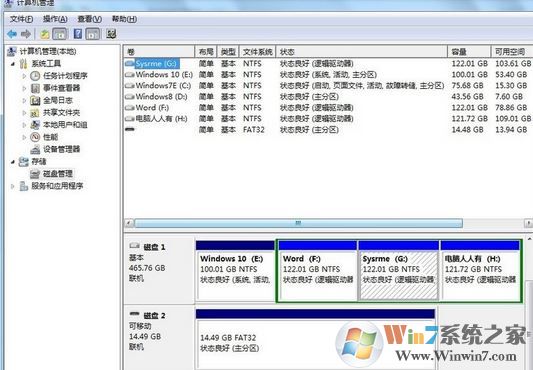Select the Sysrme (G:) volume row

(328, 64)
